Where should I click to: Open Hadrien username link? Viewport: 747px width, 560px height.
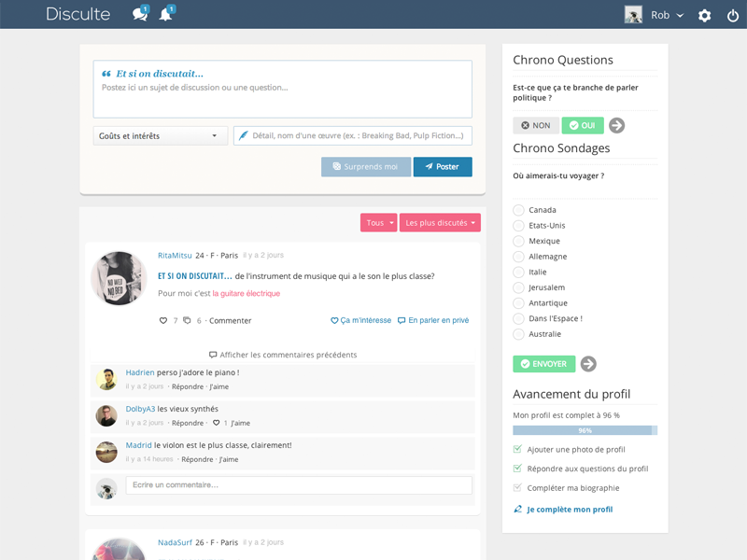click(x=140, y=372)
